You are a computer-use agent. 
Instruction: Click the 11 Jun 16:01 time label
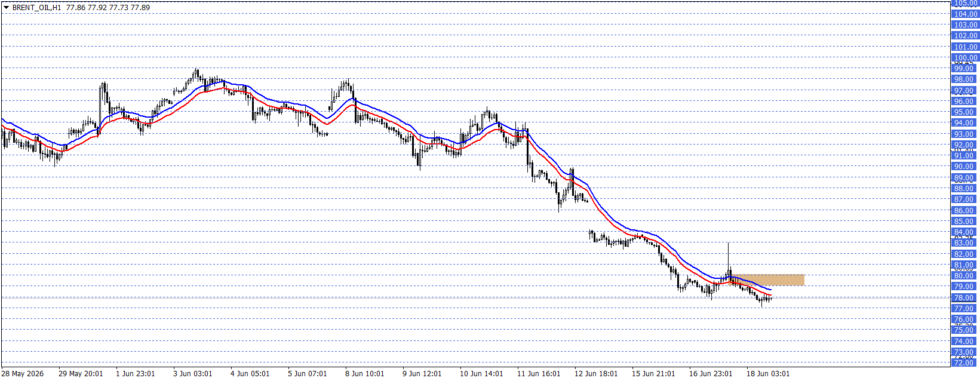click(539, 374)
